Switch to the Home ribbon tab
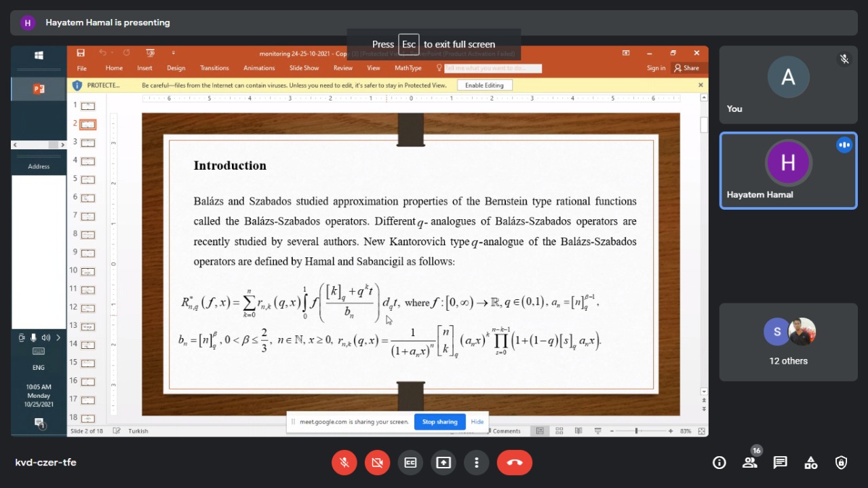The image size is (868, 488). 114,68
